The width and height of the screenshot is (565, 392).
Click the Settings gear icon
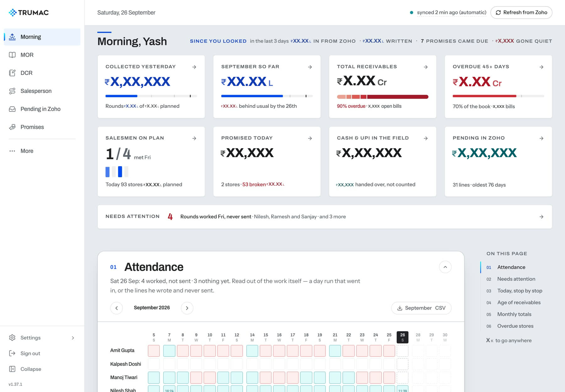[12, 338]
